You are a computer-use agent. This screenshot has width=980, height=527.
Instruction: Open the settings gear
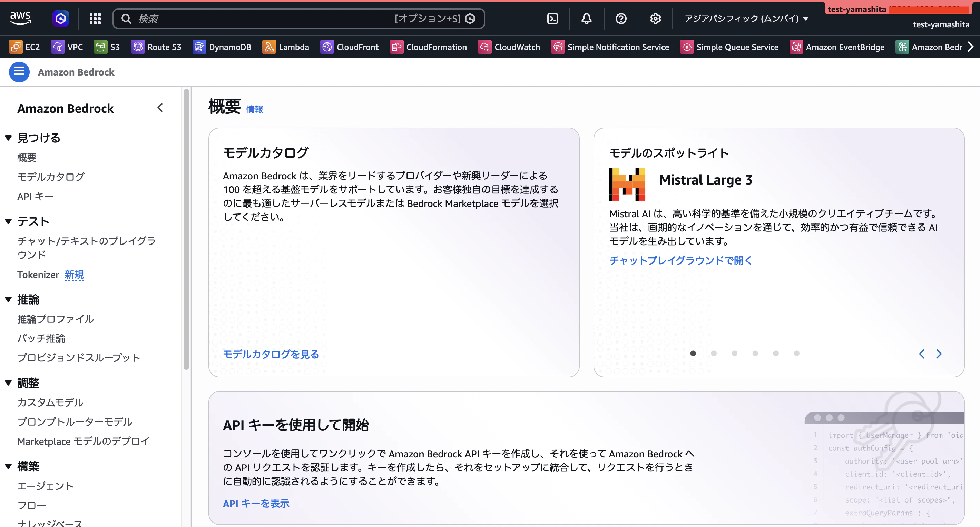[x=655, y=18]
